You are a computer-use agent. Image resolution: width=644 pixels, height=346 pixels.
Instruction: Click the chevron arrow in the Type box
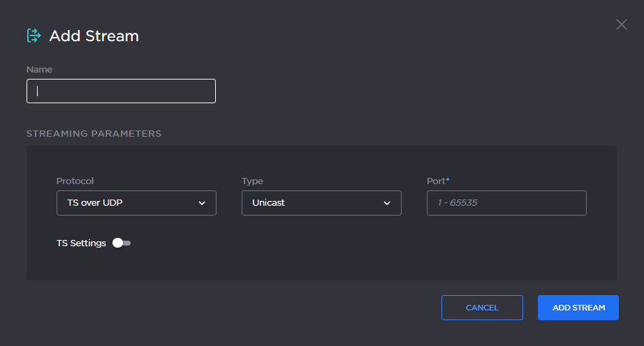point(387,203)
